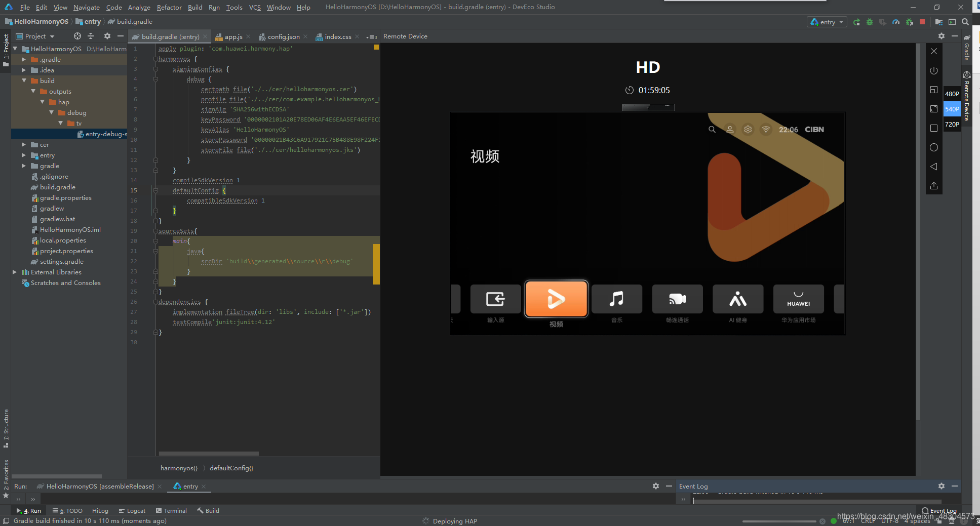Expand the .gradle folder
The image size is (980, 526).
tap(24, 59)
